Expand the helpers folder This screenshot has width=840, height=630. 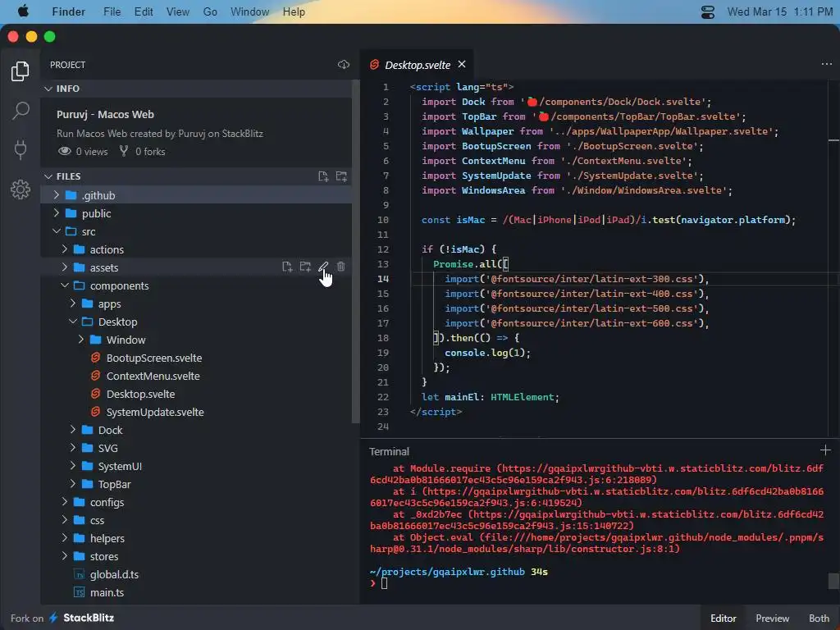point(64,538)
